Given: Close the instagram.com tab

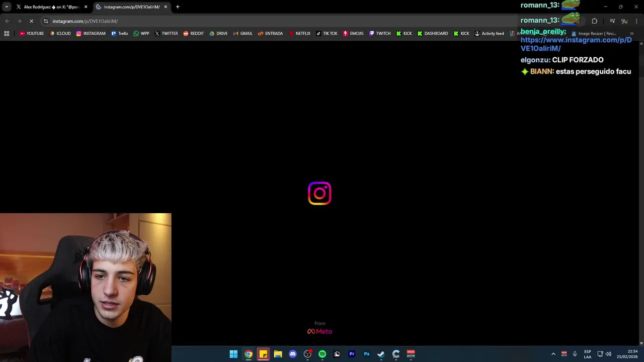Looking at the screenshot, I should coord(166,7).
